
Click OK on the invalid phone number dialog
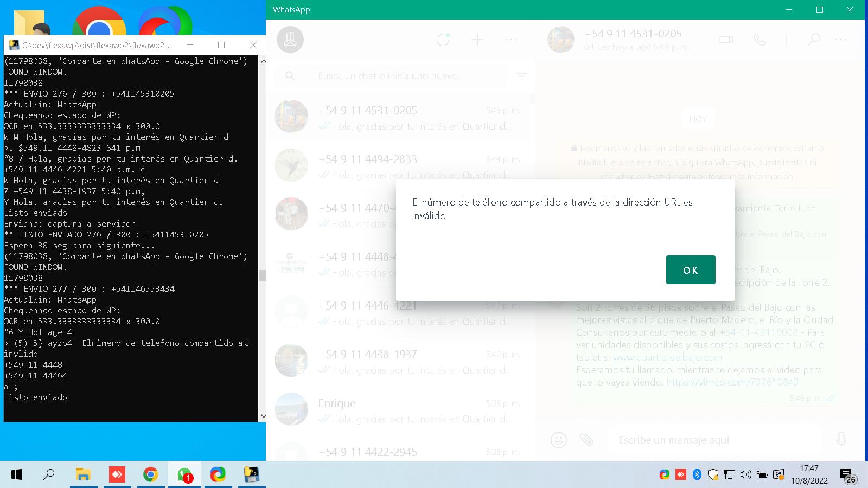691,269
